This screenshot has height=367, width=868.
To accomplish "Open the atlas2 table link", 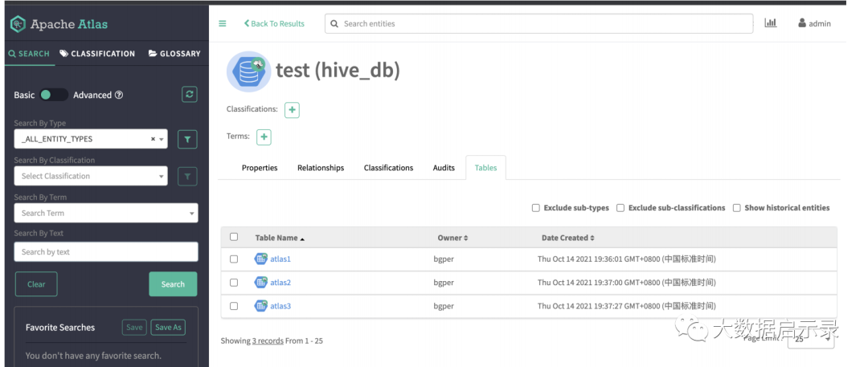I will [x=280, y=283].
